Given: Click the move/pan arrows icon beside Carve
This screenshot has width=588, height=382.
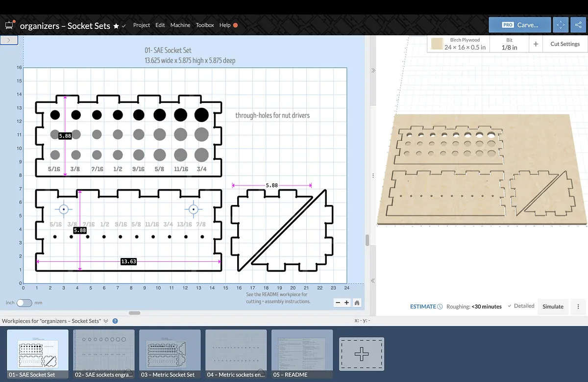Looking at the screenshot, I should (x=561, y=25).
